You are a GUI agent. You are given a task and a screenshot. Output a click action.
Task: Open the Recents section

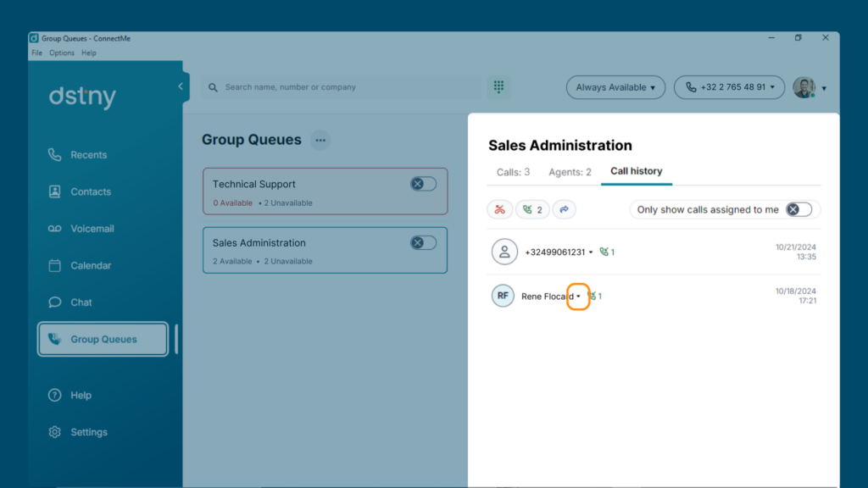[x=77, y=155]
